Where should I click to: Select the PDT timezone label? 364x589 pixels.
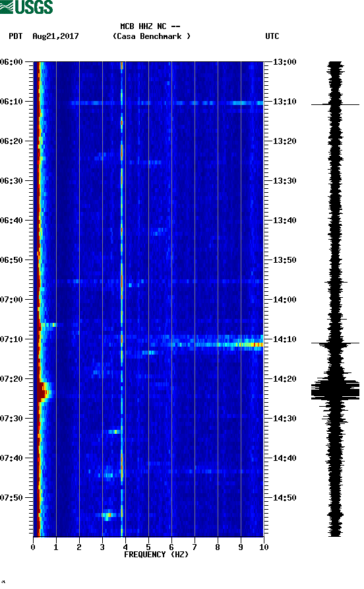pyautogui.click(x=15, y=36)
